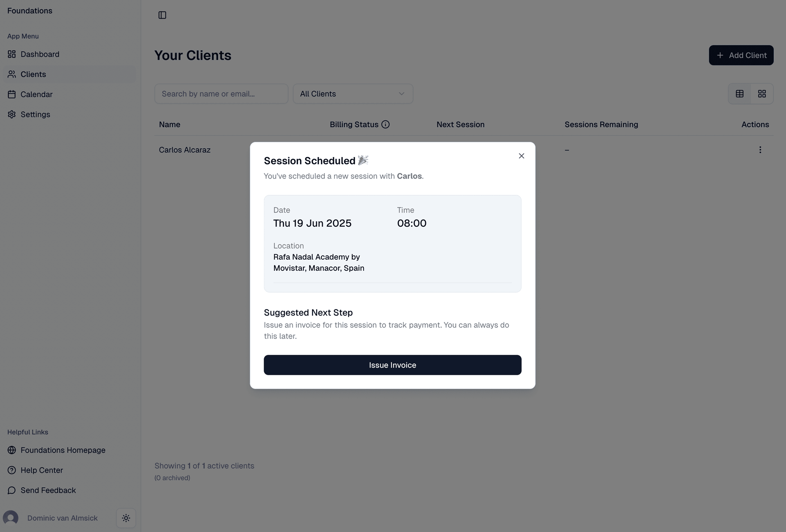Focus the search by name field
786x532 pixels.
click(221, 94)
